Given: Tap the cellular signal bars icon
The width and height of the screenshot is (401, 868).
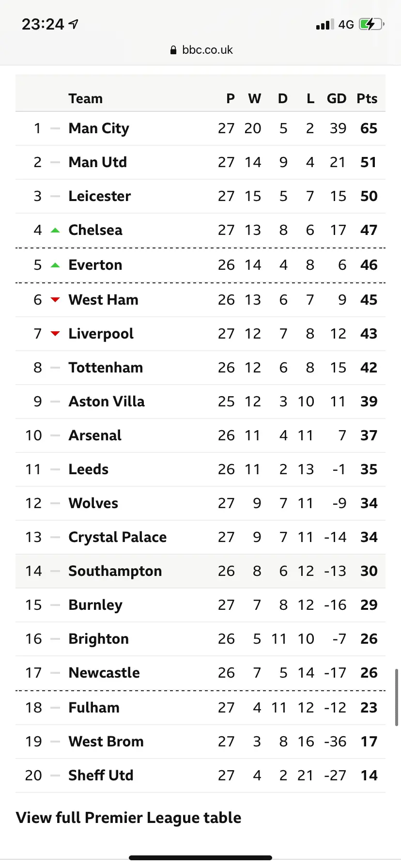Looking at the screenshot, I should click(x=324, y=24).
